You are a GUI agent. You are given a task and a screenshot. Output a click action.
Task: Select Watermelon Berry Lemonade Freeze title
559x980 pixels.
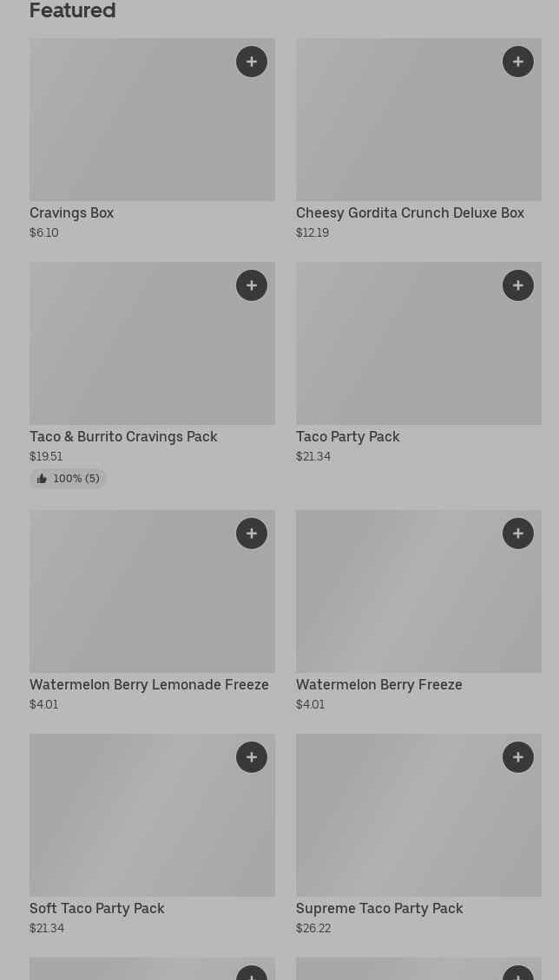pos(149,685)
